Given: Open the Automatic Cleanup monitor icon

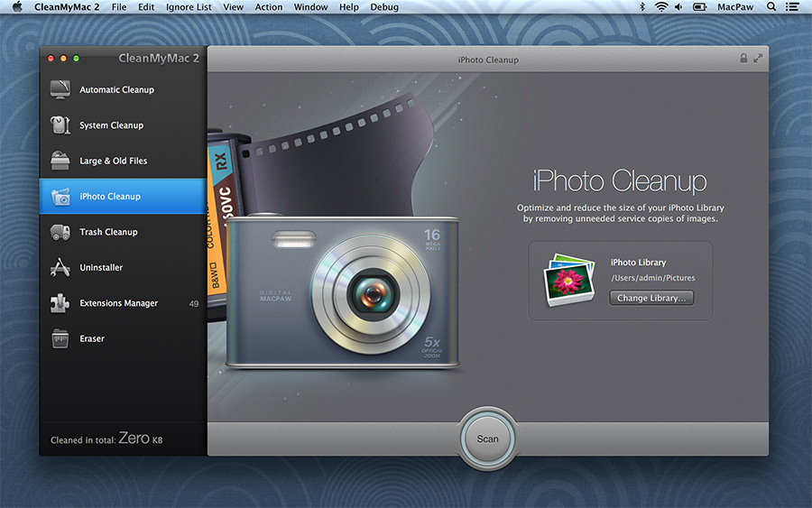Looking at the screenshot, I should 60,89.
